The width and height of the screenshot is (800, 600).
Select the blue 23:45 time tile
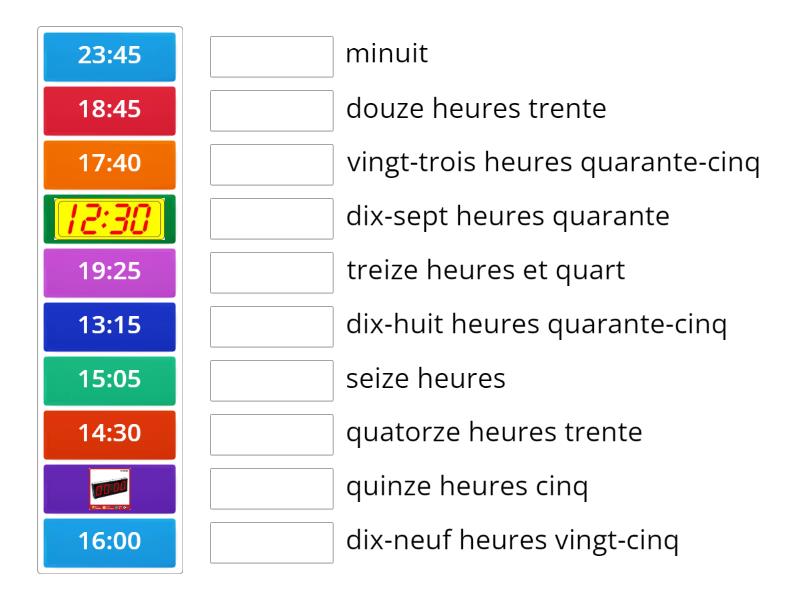tap(110, 56)
